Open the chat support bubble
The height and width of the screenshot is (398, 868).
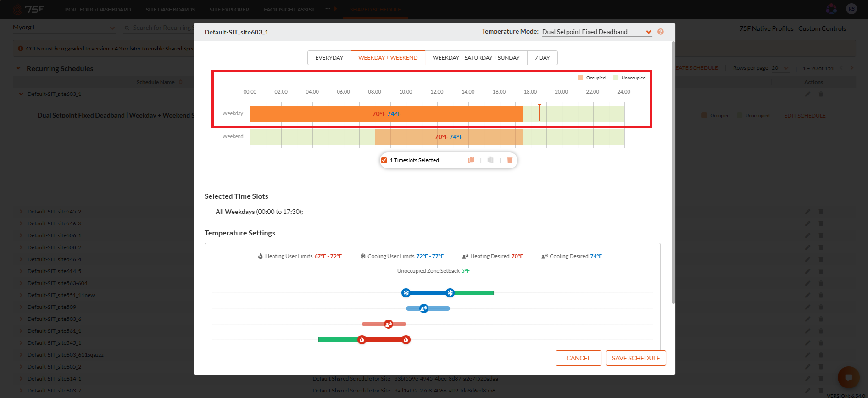(848, 377)
